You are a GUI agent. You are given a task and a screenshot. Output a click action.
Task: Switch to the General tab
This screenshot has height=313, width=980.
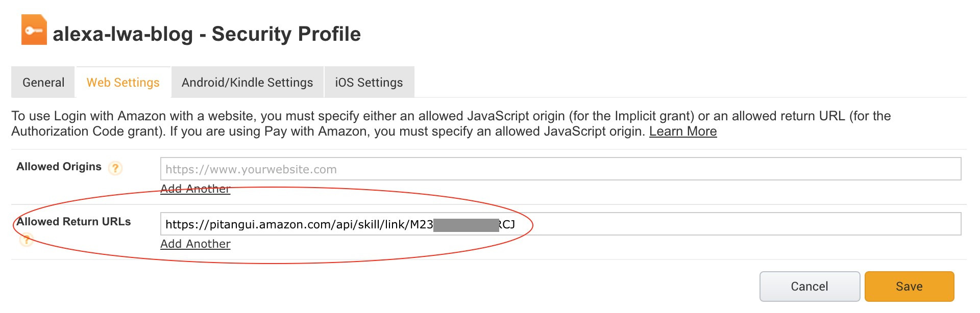(x=42, y=82)
